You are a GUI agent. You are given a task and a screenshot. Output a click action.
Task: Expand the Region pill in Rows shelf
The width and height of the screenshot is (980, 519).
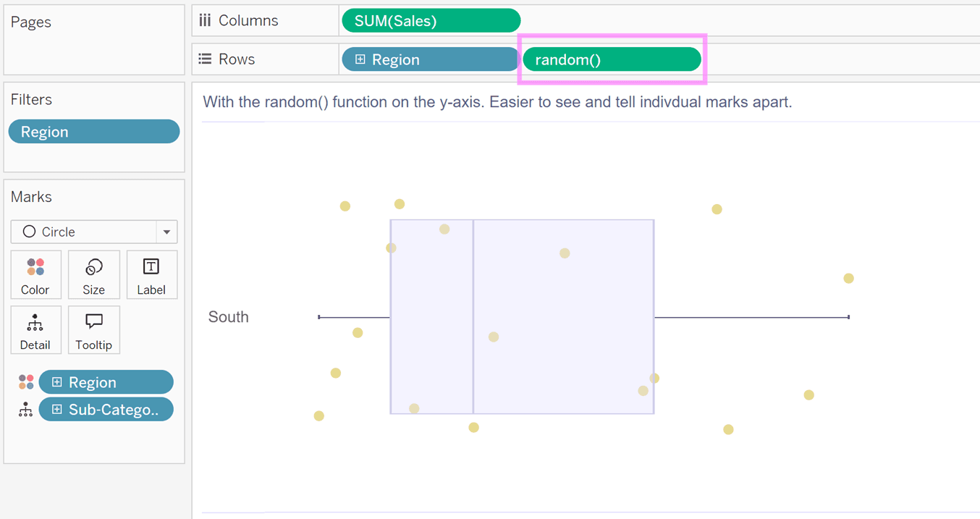click(x=360, y=59)
